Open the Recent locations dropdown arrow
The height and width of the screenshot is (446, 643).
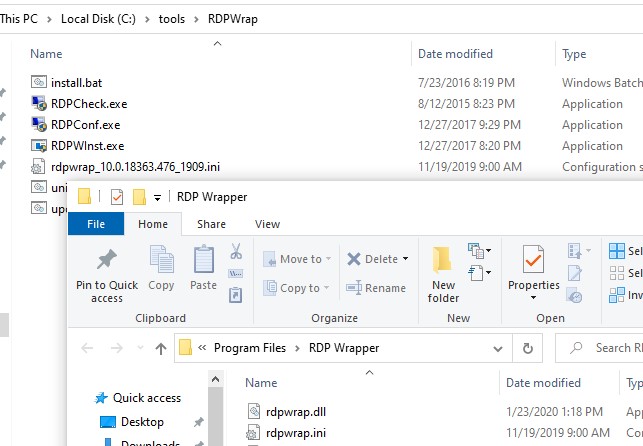(x=140, y=348)
